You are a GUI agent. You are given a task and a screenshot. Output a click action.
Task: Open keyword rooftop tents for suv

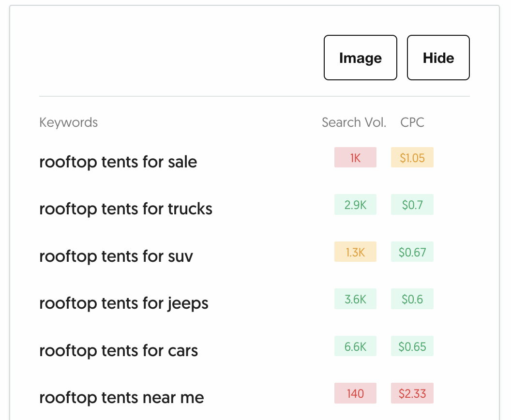coord(116,256)
